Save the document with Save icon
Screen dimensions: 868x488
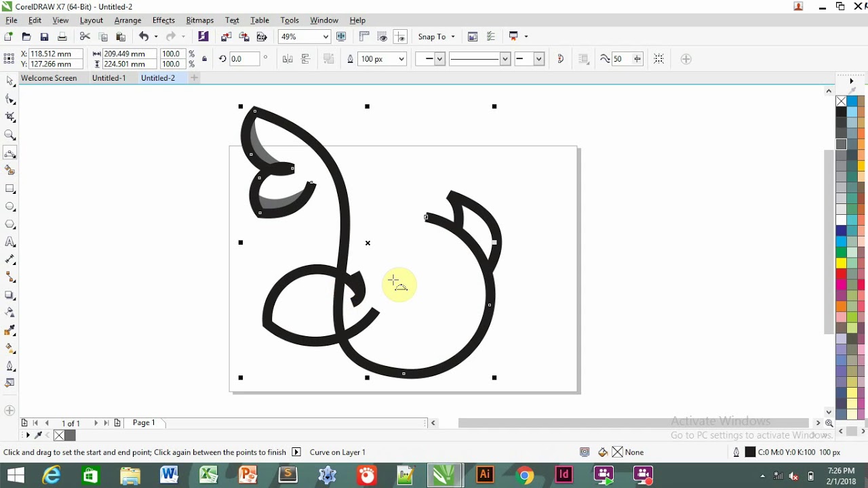click(44, 37)
